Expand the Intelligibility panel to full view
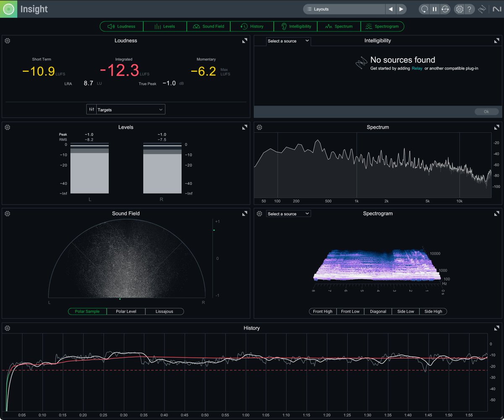 (497, 41)
